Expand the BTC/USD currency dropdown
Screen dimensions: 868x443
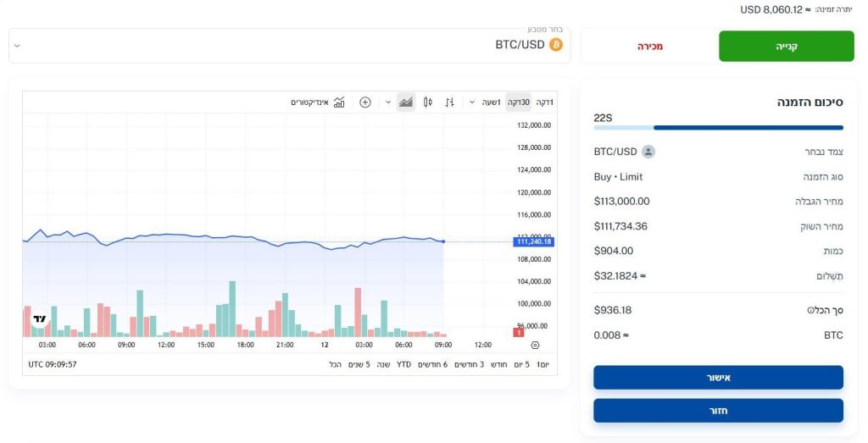click(18, 46)
